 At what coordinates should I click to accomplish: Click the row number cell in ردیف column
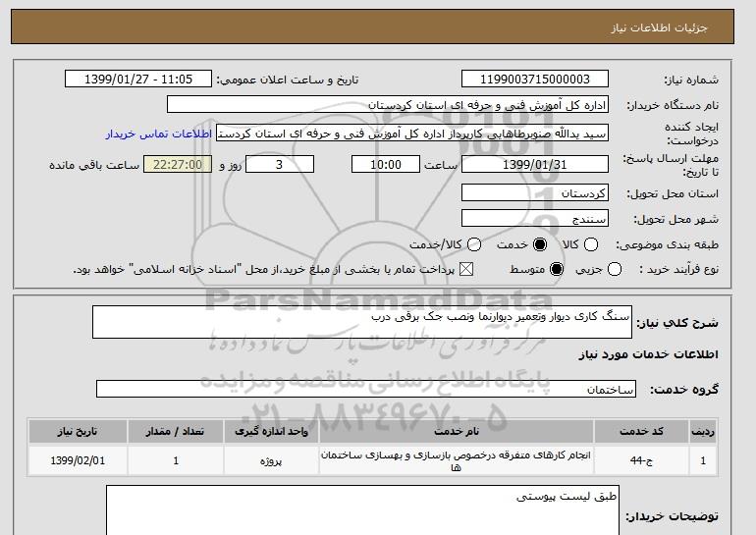point(703,460)
